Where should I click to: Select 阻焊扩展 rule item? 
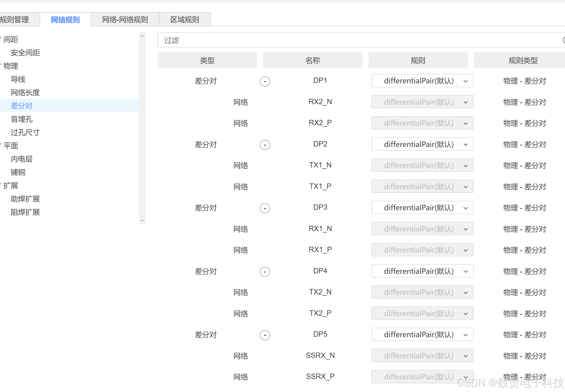pos(25,212)
